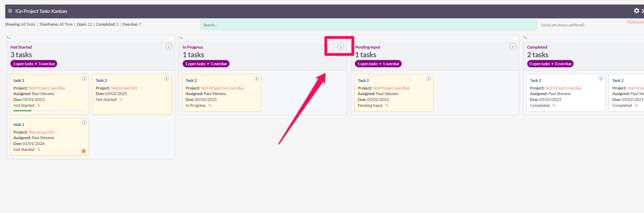Image resolution: width=644 pixels, height=213 pixels.
Task: Show info for task 1 due 05/01/2025
Action: 84,78
